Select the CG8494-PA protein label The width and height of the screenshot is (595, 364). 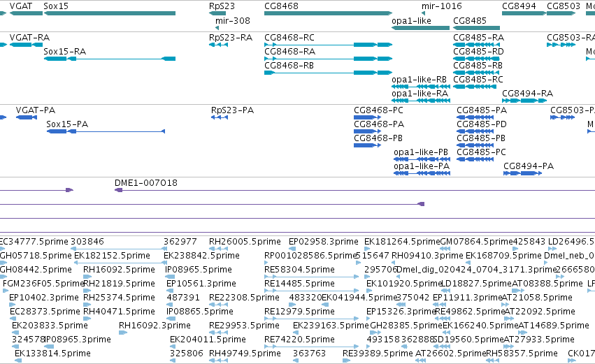(529, 166)
